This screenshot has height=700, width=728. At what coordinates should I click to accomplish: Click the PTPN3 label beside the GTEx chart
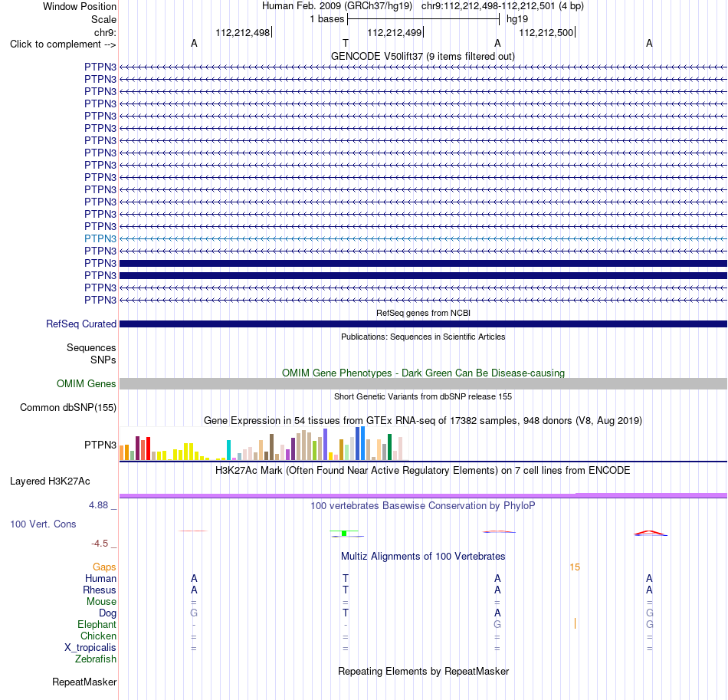coord(100,445)
